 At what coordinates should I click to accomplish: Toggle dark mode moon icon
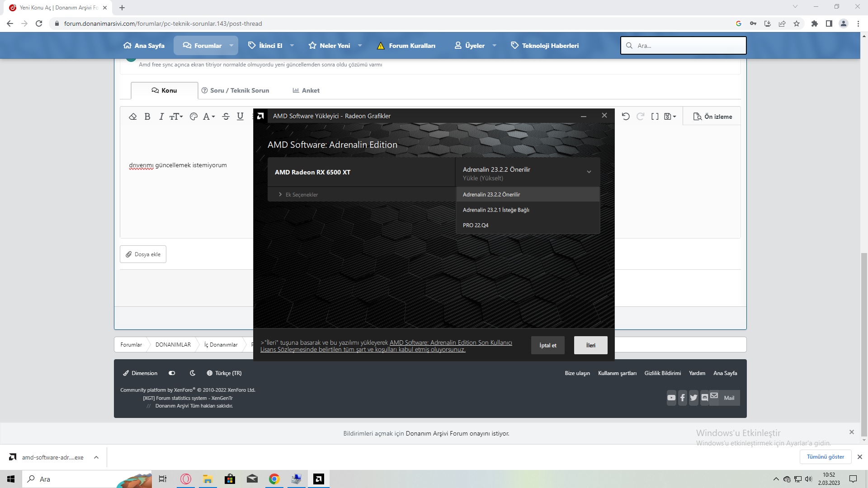pyautogui.click(x=193, y=373)
